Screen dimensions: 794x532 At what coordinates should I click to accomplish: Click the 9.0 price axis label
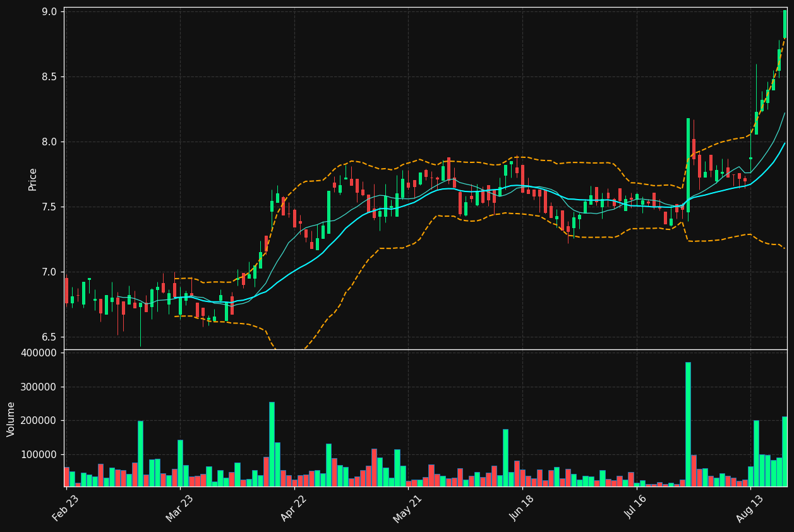[50, 12]
